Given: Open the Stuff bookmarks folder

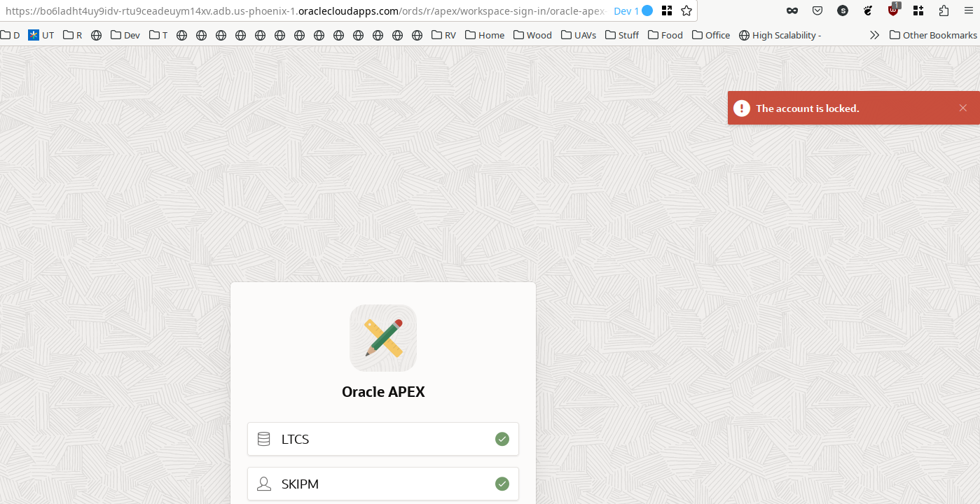Looking at the screenshot, I should coord(622,35).
